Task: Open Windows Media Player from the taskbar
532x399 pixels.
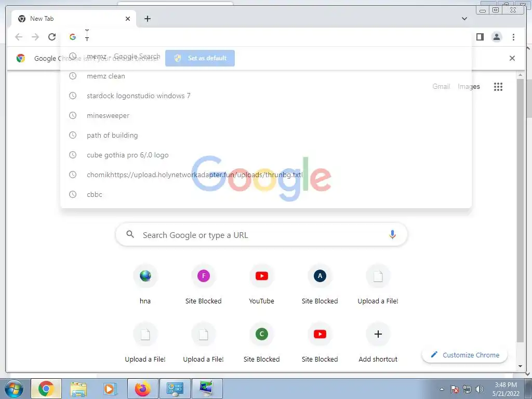Action: tap(110, 389)
